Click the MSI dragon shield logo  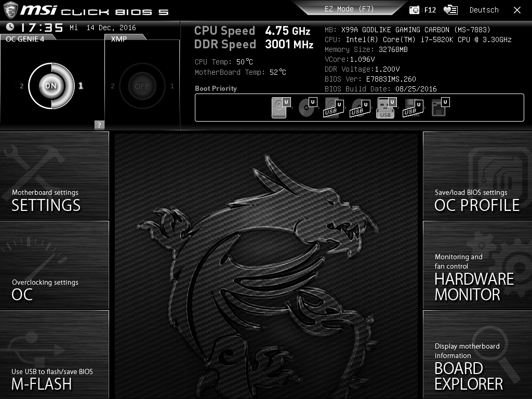10,10
